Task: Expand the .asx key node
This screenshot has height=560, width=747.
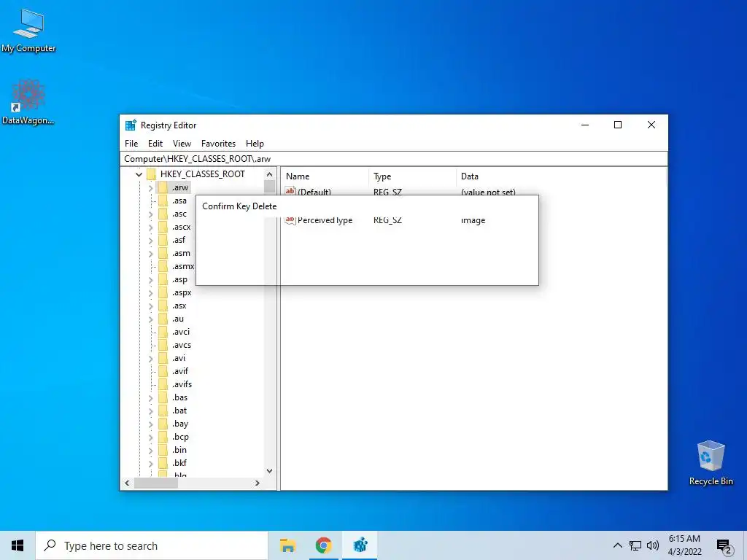Action: [150, 306]
